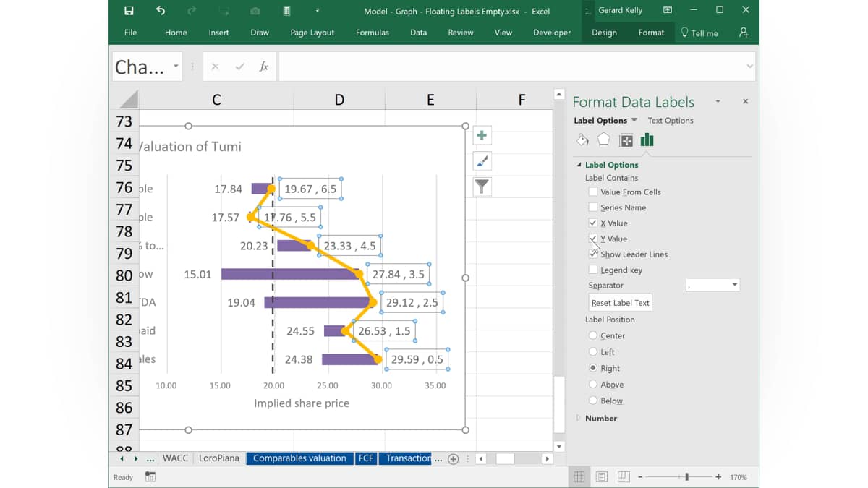Open the calculator icon in quick access toolbar
The image size is (868, 488).
click(286, 11)
